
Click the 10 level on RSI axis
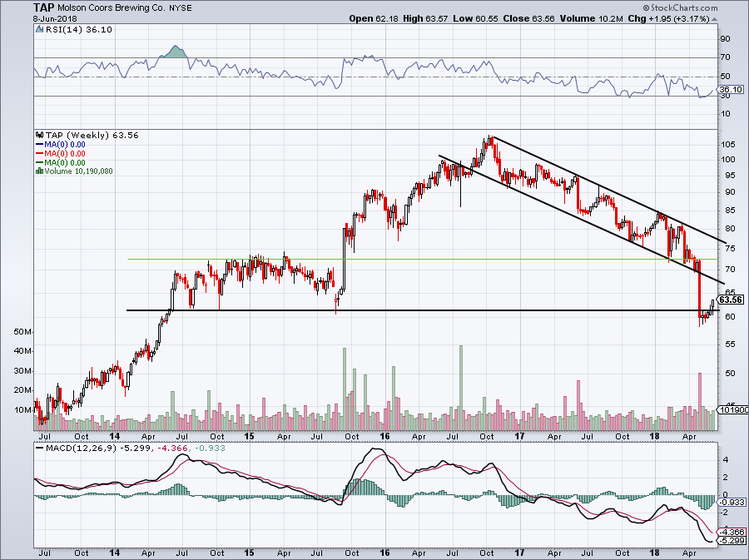click(726, 114)
